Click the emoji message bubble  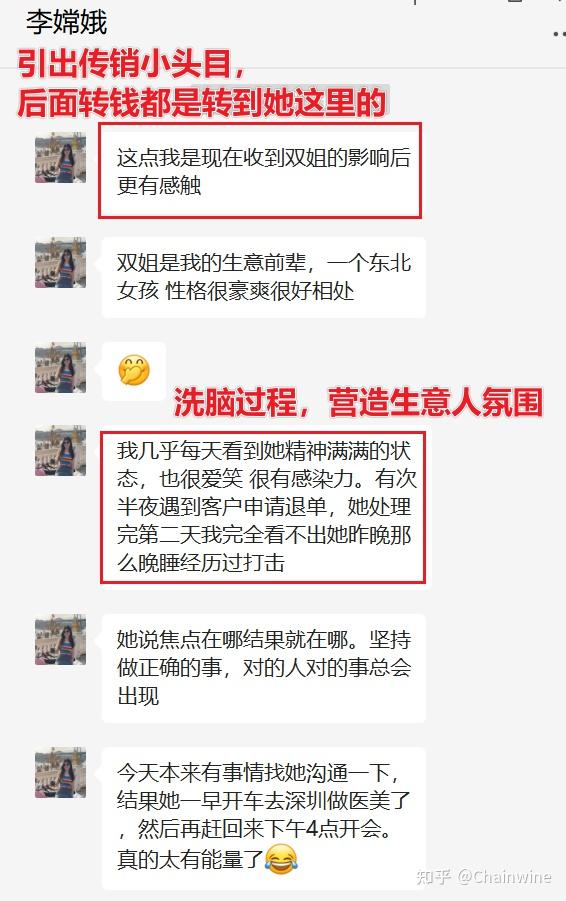[x=134, y=371]
